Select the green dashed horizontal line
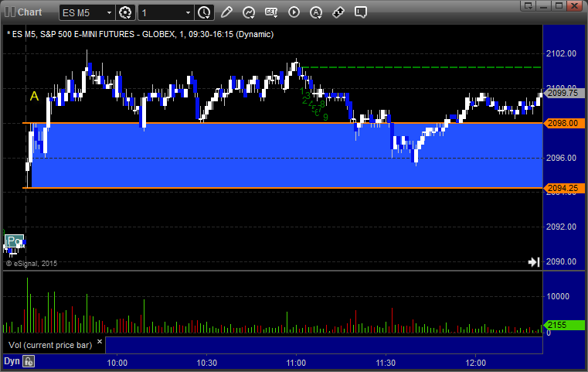Viewport: 588px width, 372px height. pyautogui.click(x=422, y=67)
